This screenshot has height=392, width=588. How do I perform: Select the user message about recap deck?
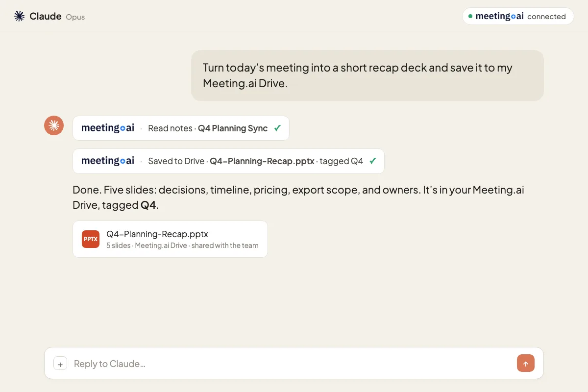click(x=367, y=75)
